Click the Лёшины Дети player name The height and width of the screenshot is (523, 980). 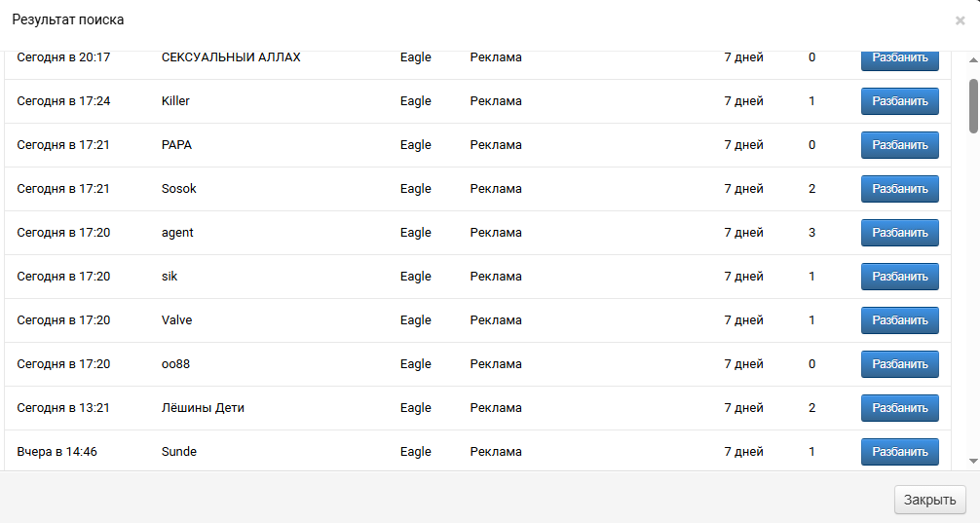tap(203, 407)
